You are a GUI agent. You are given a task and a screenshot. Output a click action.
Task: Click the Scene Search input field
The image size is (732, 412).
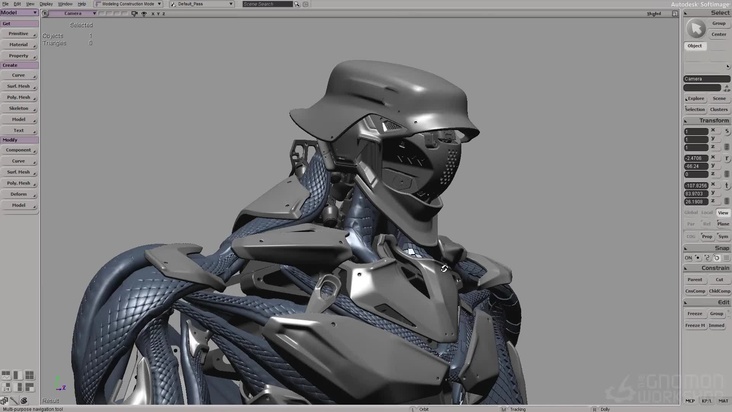coord(268,4)
